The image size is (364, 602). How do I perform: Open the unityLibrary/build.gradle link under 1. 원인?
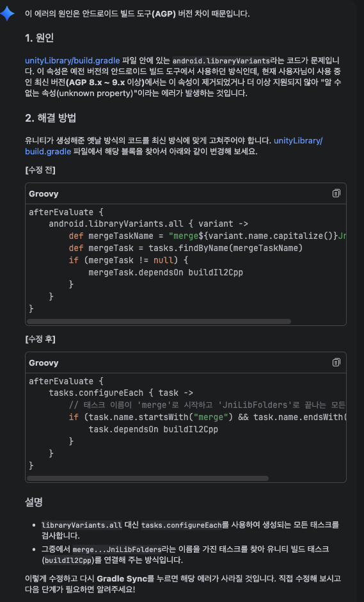[x=72, y=60]
